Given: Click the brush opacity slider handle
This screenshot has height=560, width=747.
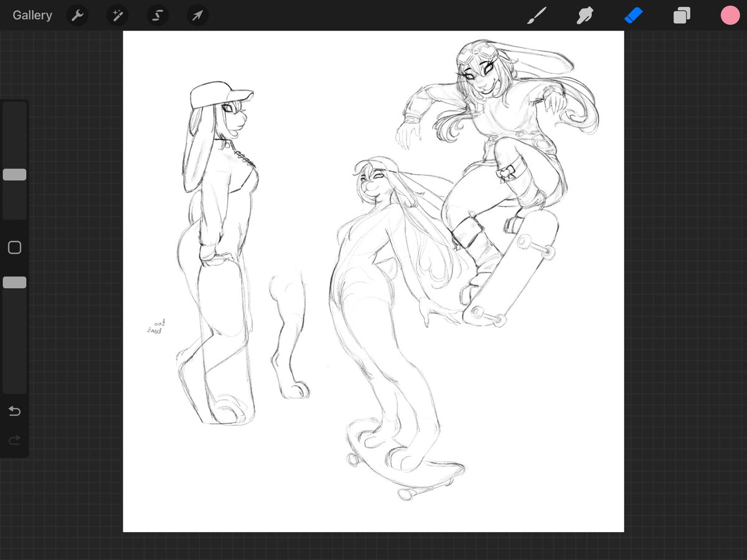Looking at the screenshot, I should [x=14, y=282].
